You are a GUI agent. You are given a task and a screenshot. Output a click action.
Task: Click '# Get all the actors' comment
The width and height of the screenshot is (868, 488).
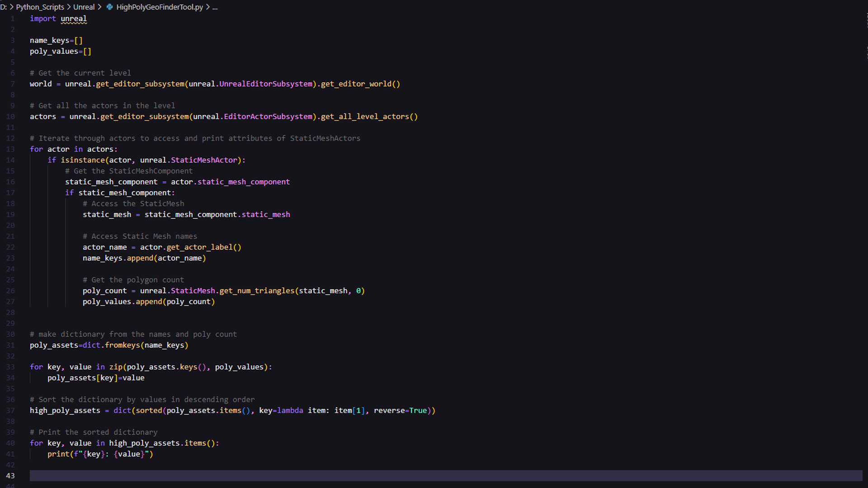point(103,105)
